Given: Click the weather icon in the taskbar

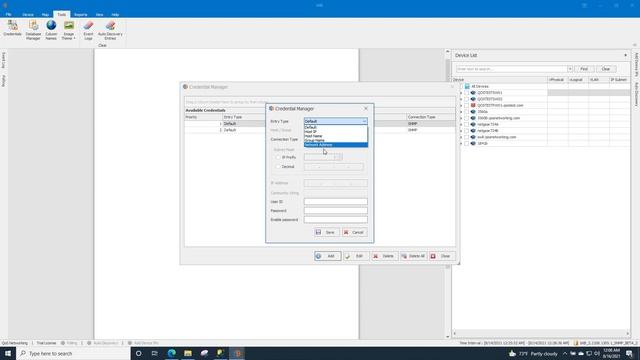Looking at the screenshot, I should 513,353.
